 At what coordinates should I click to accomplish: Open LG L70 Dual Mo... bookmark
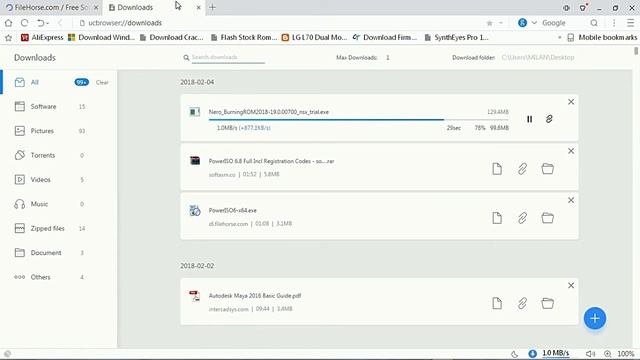(314, 38)
